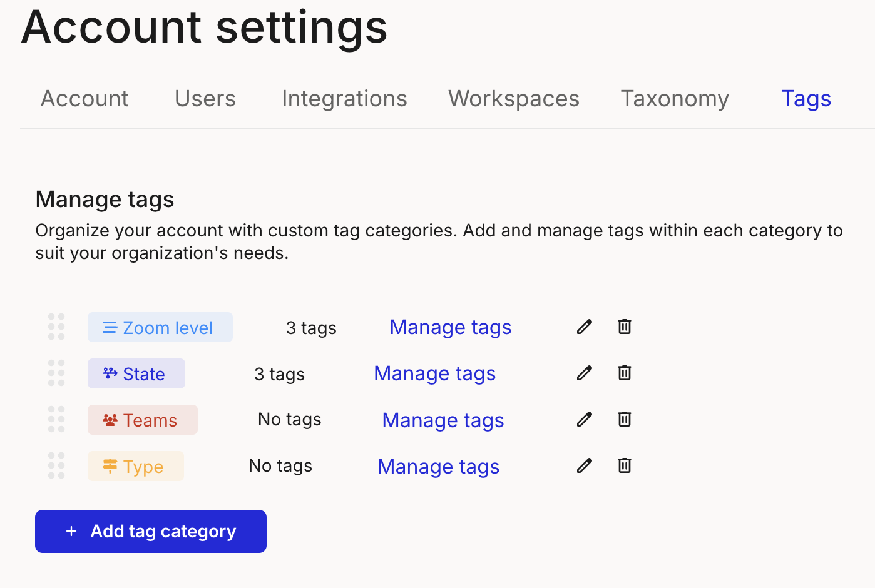Select the Taxonomy tab

tap(675, 99)
